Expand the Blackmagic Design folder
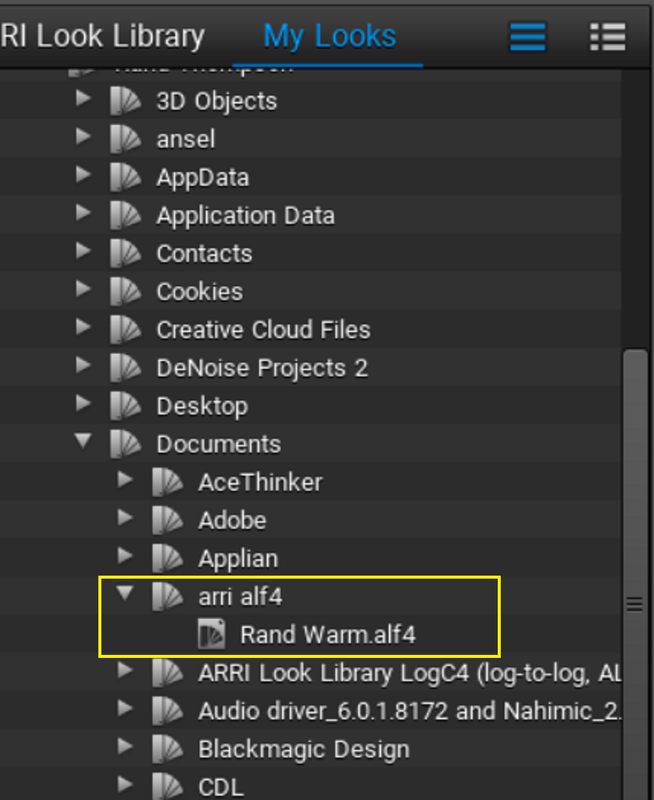 point(125,746)
